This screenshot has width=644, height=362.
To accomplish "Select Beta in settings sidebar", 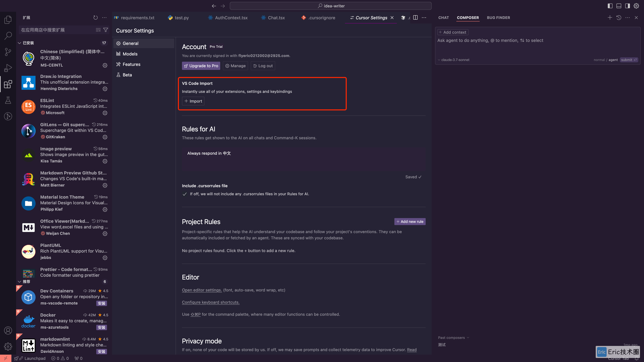I will coord(144,75).
